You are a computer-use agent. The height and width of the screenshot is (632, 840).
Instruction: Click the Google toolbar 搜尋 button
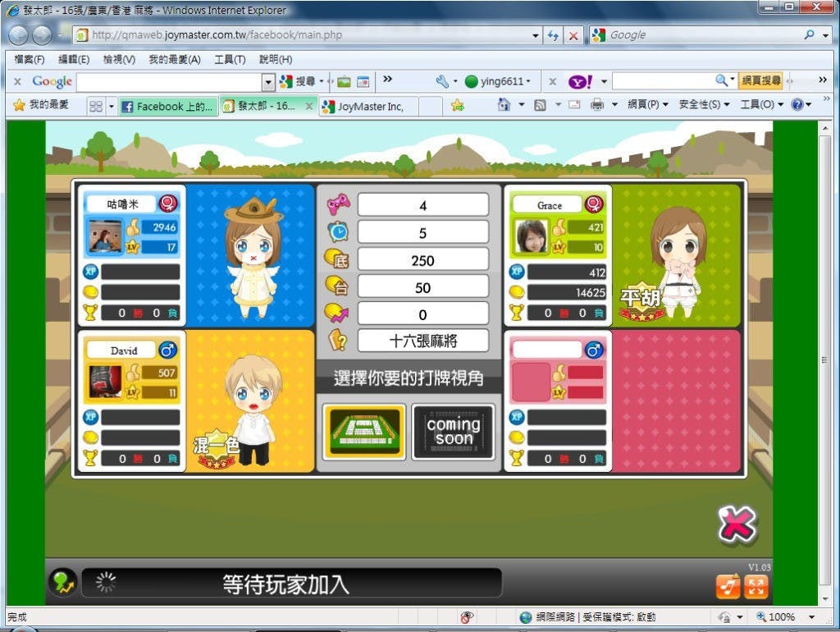[299, 81]
